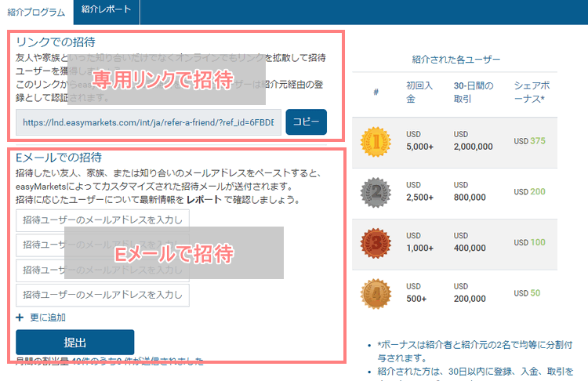Viewport: 588px width, 381px height.
Task: Select the USD 5,000+ deposit cell
Action: 419,140
